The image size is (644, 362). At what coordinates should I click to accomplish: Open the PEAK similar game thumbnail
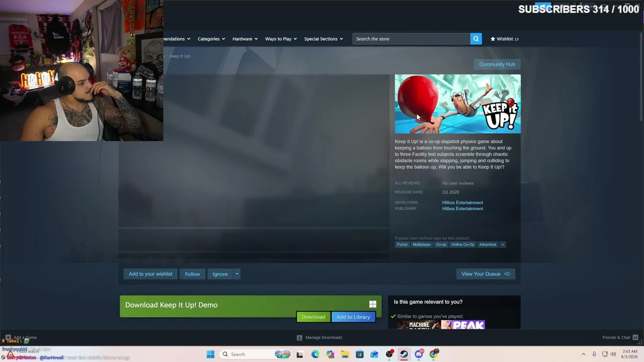pyautogui.click(x=463, y=325)
